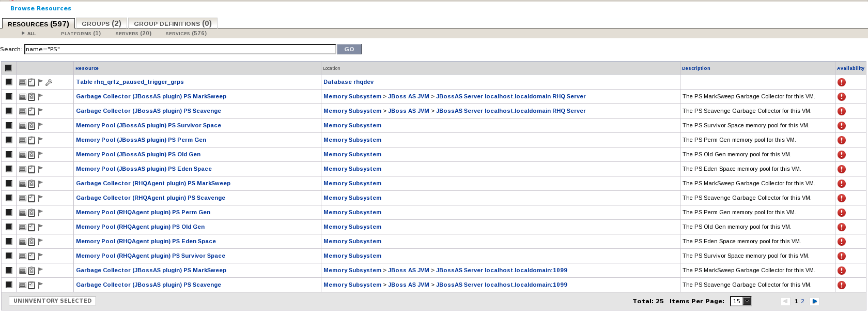Select checkbox for JBossAS PS Eden Space row
Viewport: 868px width, 326px height.
pos(9,169)
